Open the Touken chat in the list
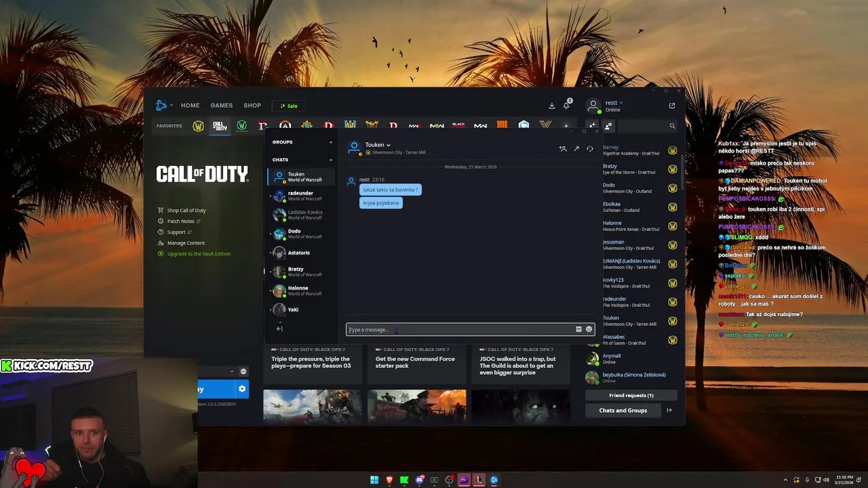The height and width of the screenshot is (488, 868). pyautogui.click(x=301, y=177)
